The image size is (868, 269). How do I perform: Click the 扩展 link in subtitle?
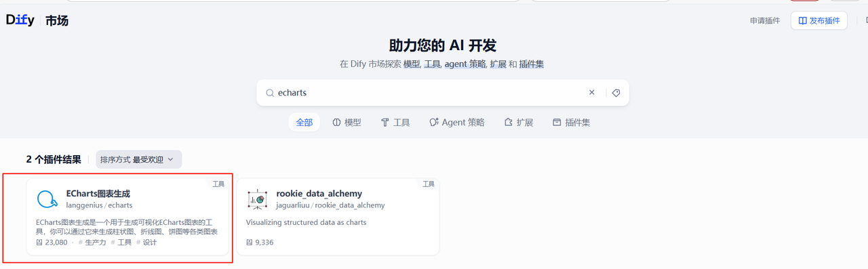pyautogui.click(x=498, y=64)
